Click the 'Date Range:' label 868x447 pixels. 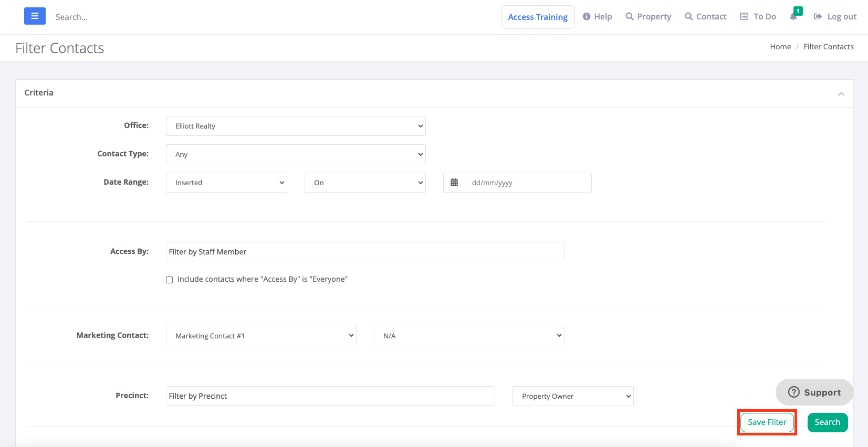pos(126,182)
